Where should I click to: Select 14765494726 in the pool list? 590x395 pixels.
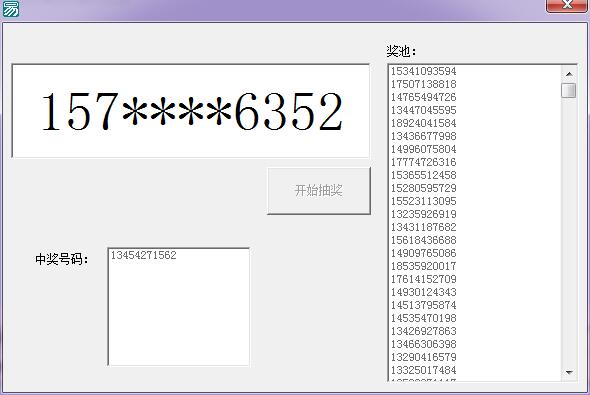tap(423, 97)
